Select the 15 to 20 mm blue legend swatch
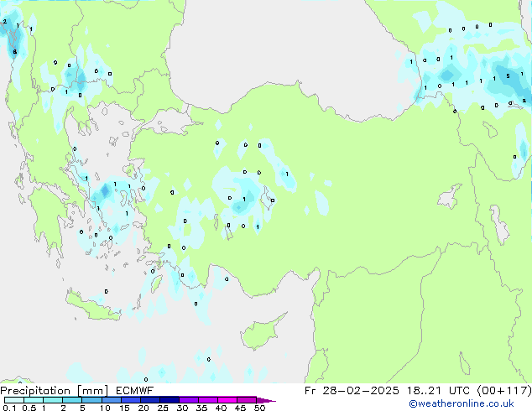This screenshot has width=532, height=411. [x=131, y=400]
